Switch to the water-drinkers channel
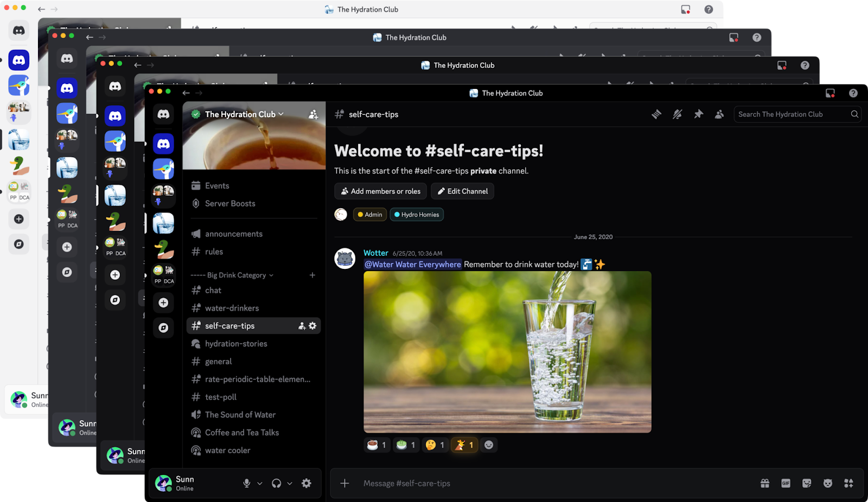Viewport: 868px width, 502px height. click(231, 308)
